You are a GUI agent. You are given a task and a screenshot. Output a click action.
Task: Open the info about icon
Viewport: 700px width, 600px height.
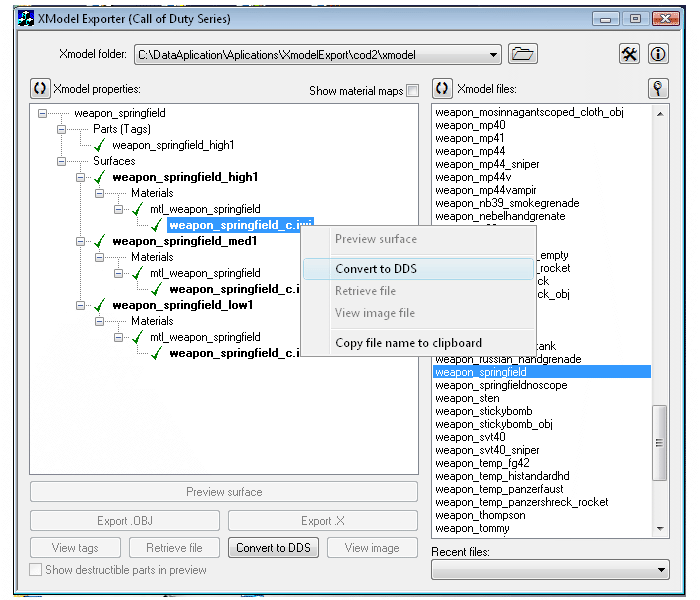658,54
